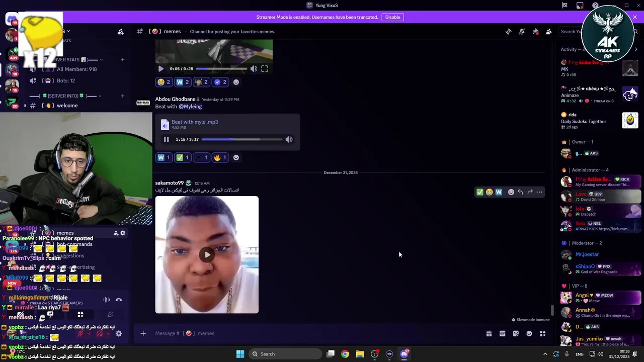Expand the Activity section chevron

[x=636, y=49]
